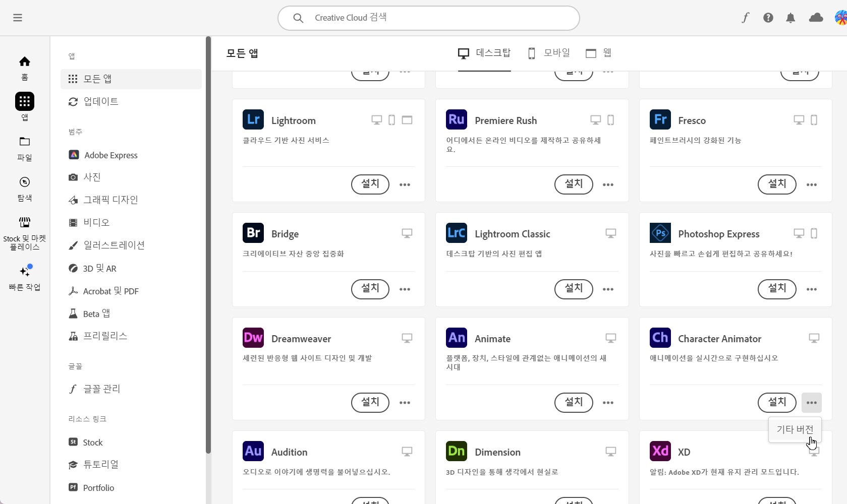Open 사진 category in sidebar
Screen dimensions: 847x504
pos(131,177)
